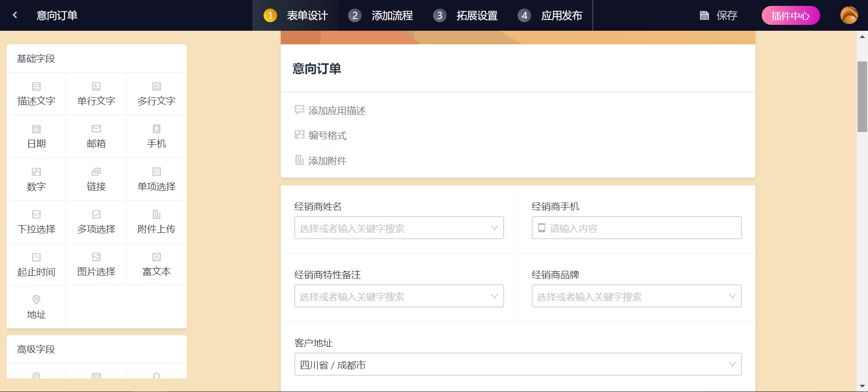
Task: Click the 添加应用描述 link
Action: (337, 111)
